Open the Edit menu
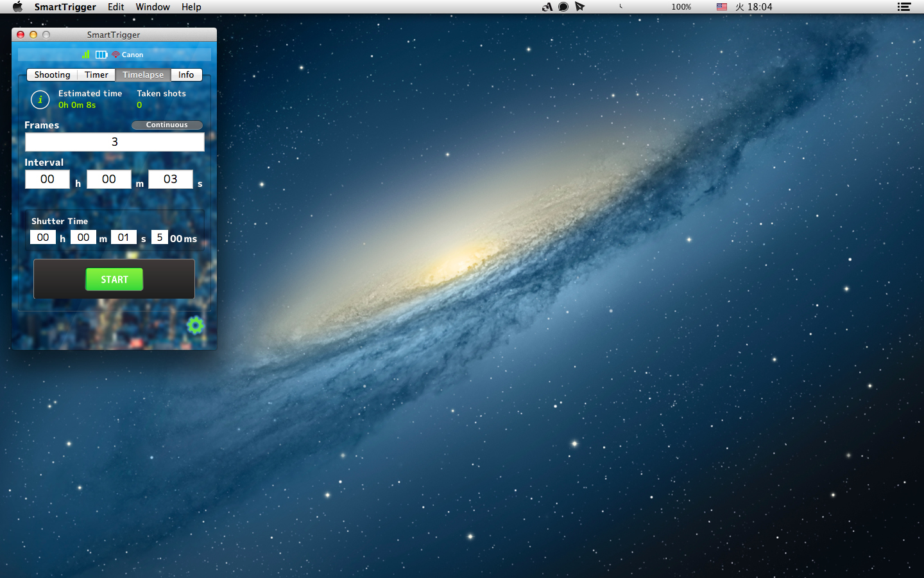Image resolution: width=924 pixels, height=578 pixels. click(x=116, y=6)
